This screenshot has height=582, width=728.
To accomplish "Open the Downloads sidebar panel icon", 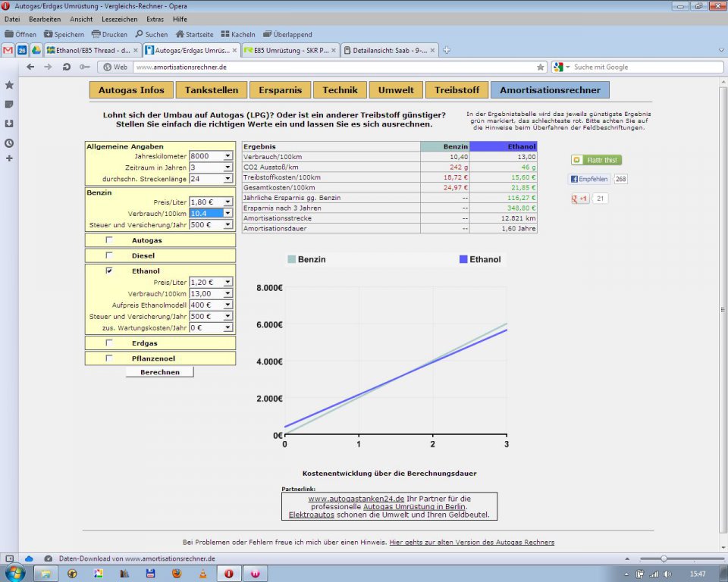I will 9,124.
